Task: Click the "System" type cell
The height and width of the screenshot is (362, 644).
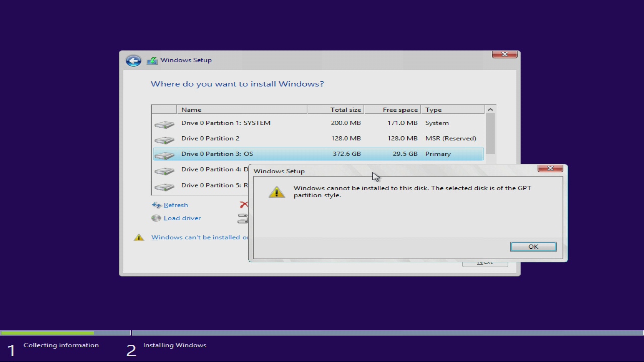Action: click(x=437, y=123)
